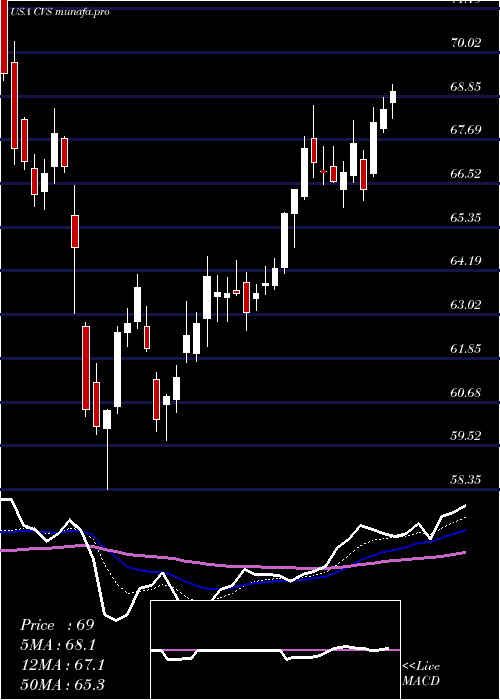Select the 65.35 price axis label

pyautogui.click(x=466, y=217)
